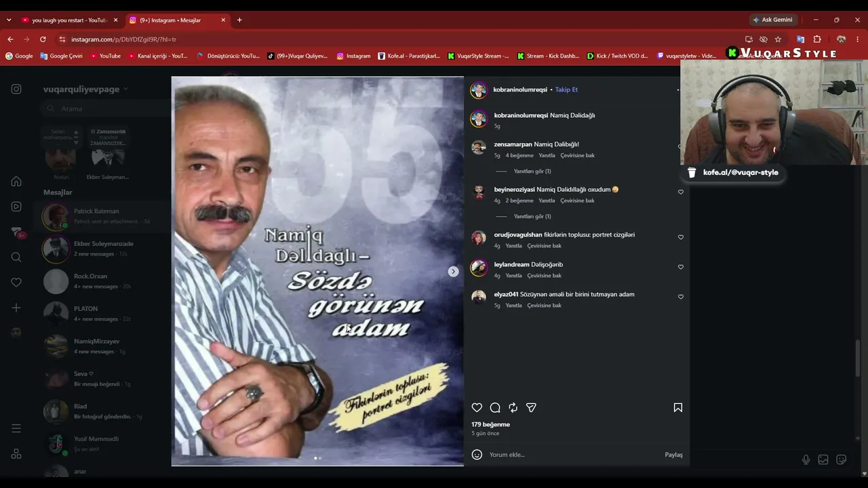Open the Stream - Kick Dashb... bookmark
This screenshot has height=488, width=868.
click(548, 56)
